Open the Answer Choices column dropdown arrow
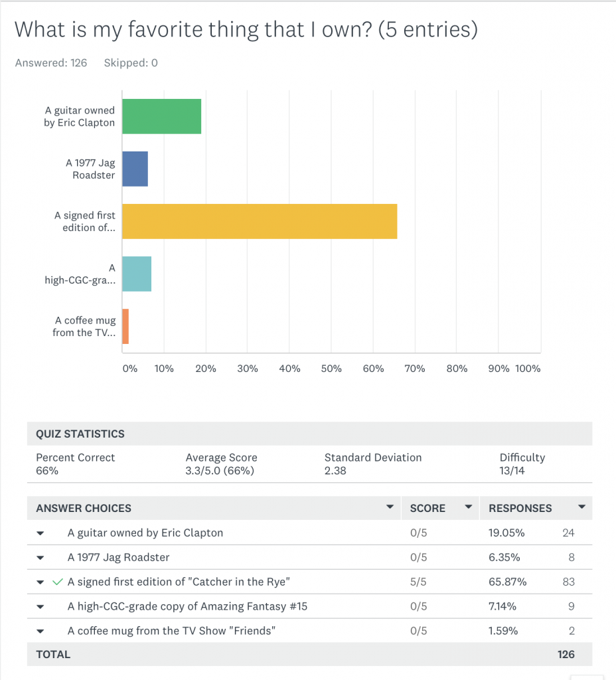The height and width of the screenshot is (680, 616). point(390,507)
